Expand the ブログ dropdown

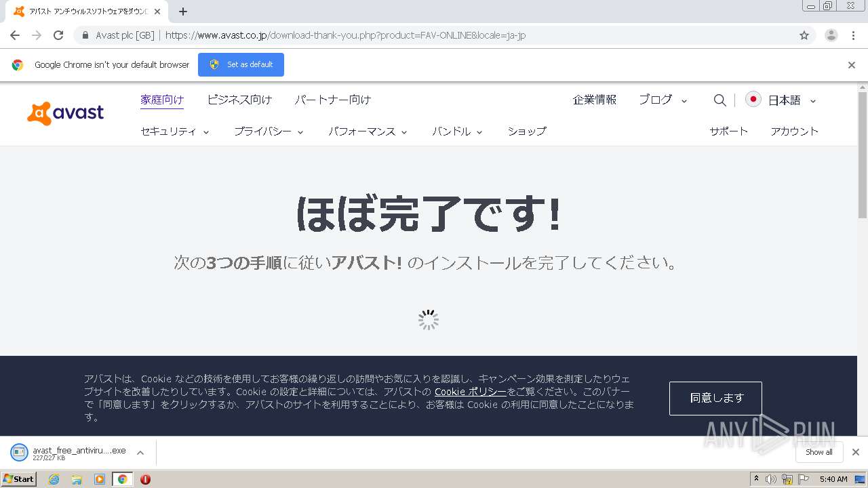[x=663, y=100]
